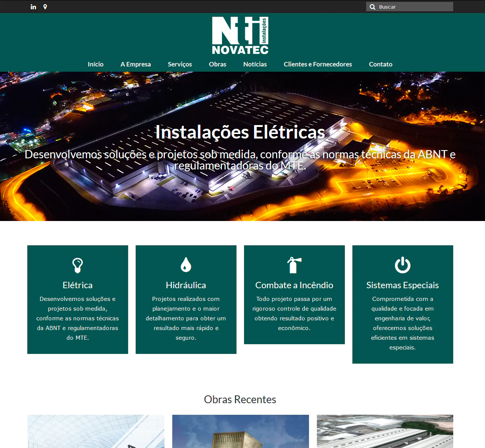Screen dimensions: 485x448
Task: Select Clientes e Fornecedores menu item
Action: [x=318, y=64]
